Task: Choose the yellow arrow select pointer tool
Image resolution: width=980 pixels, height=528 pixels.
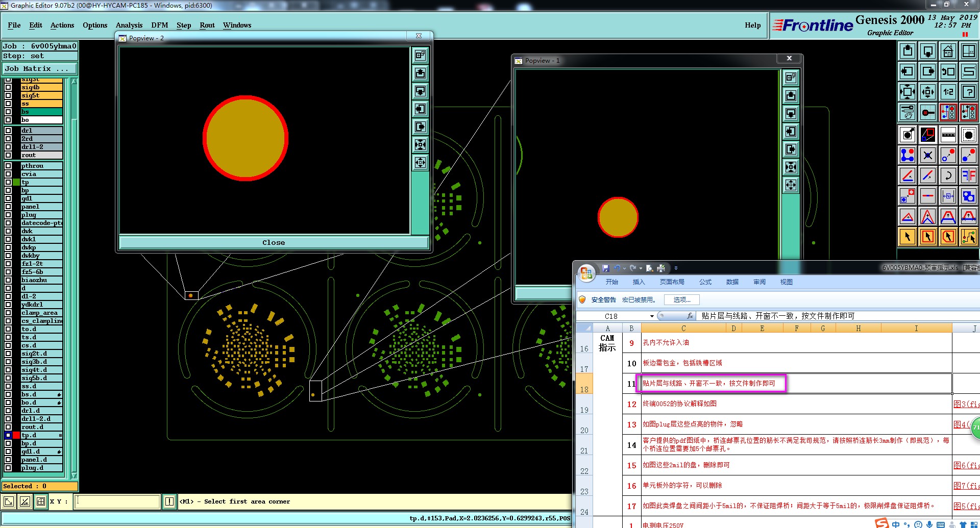Action: (907, 237)
